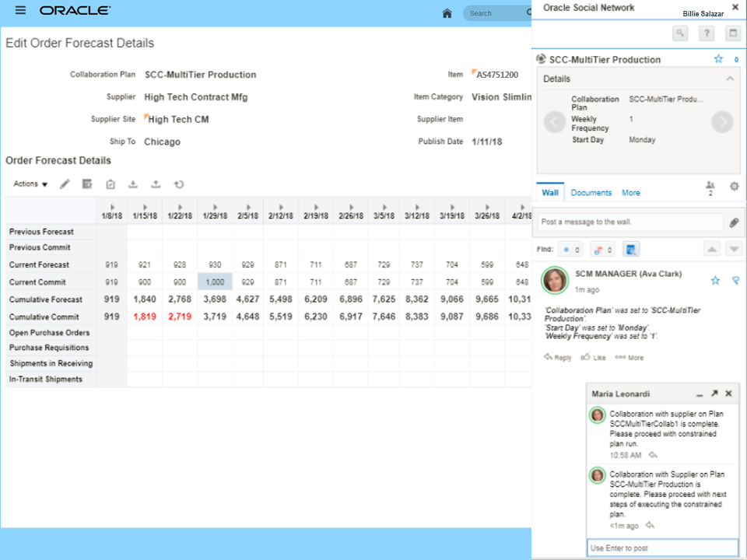
Task: Open More options on the wall post
Action: (x=629, y=357)
